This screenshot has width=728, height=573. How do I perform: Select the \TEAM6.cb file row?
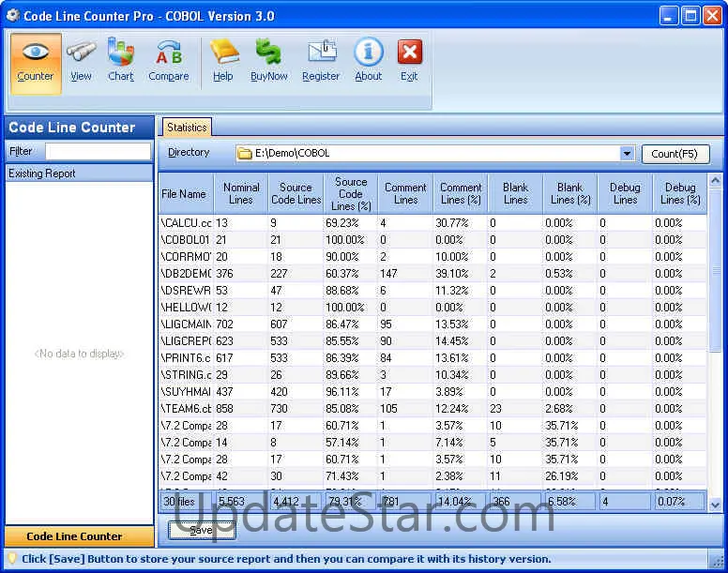coord(432,409)
